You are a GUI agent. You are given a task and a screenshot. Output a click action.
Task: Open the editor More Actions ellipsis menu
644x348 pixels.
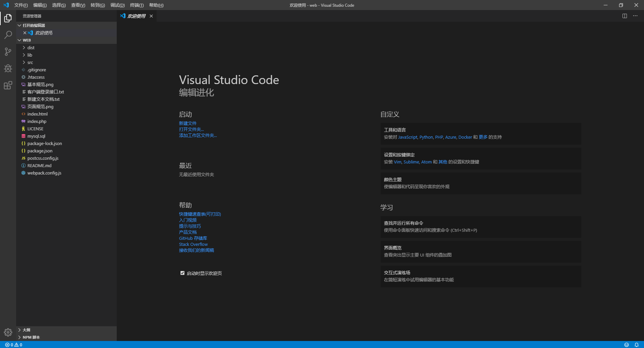635,16
